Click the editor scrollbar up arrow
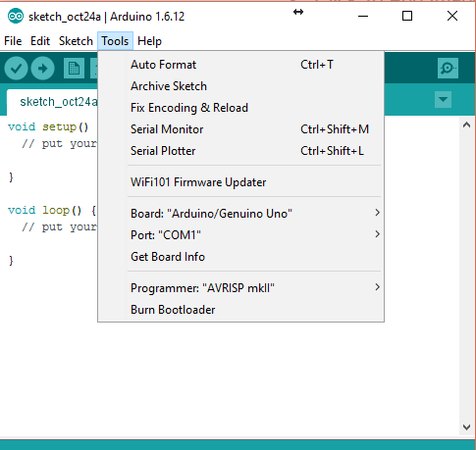The height and width of the screenshot is (450, 476). 467,125
